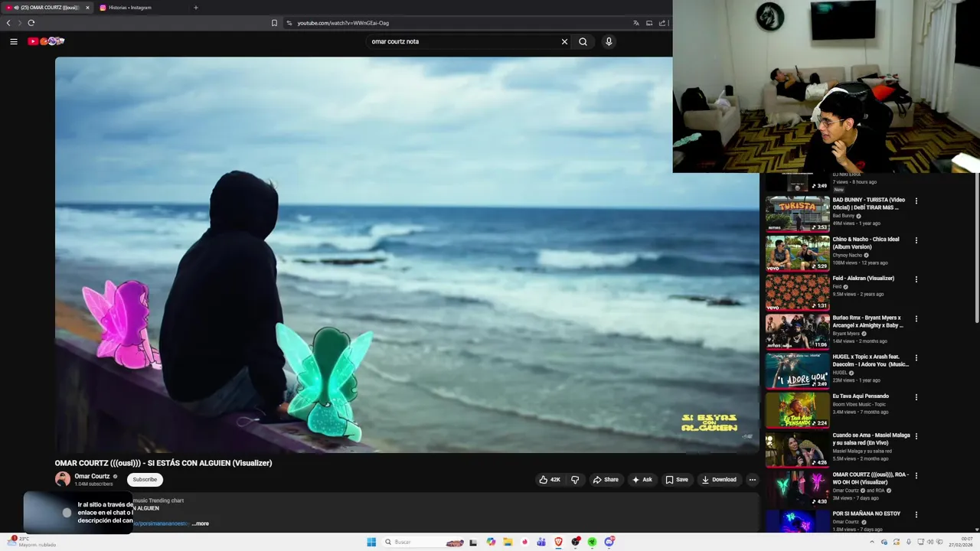Open the site settings icon beside the URL
980x551 pixels.
(289, 23)
